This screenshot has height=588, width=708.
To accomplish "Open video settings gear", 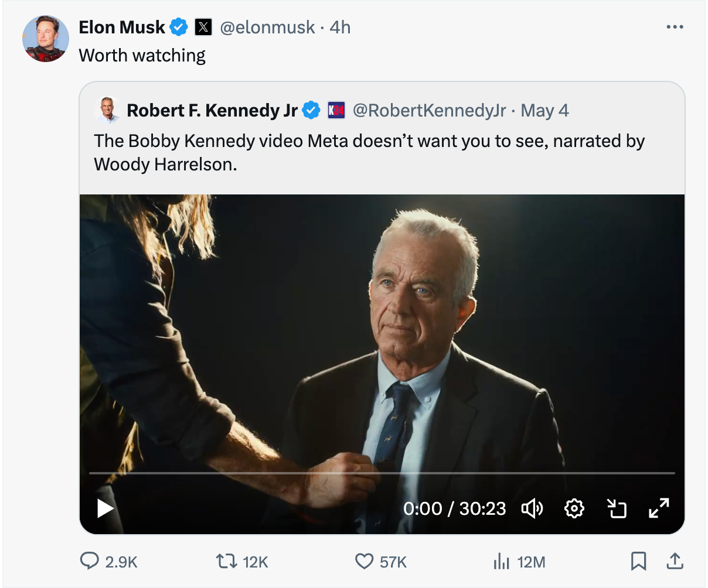I will [574, 508].
